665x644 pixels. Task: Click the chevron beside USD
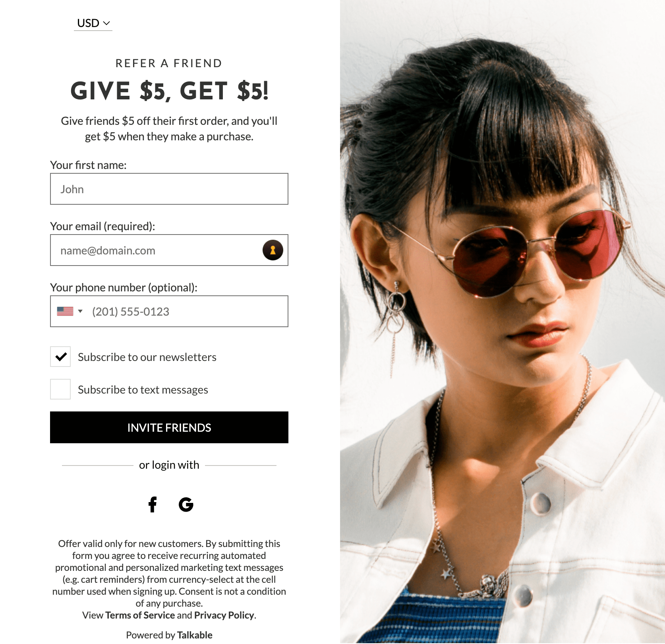point(106,23)
